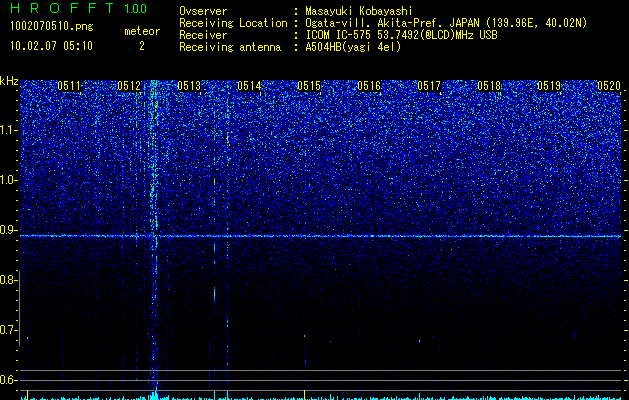Click the Ogata-vill. Akita-Pref. JAPAN location text

[446, 23]
